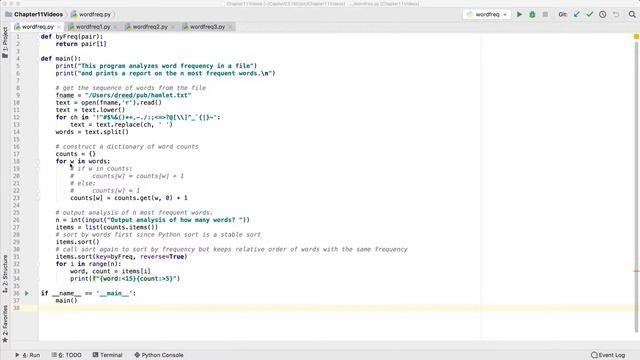This screenshot has width=640, height=360.
Task: Click the 'counts = {}' assignment
Action: point(76,154)
